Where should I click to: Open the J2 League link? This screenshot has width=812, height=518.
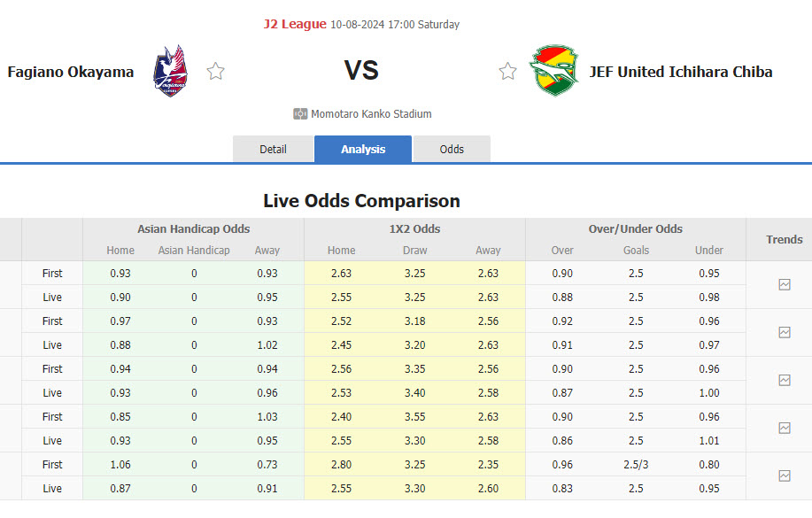295,24
